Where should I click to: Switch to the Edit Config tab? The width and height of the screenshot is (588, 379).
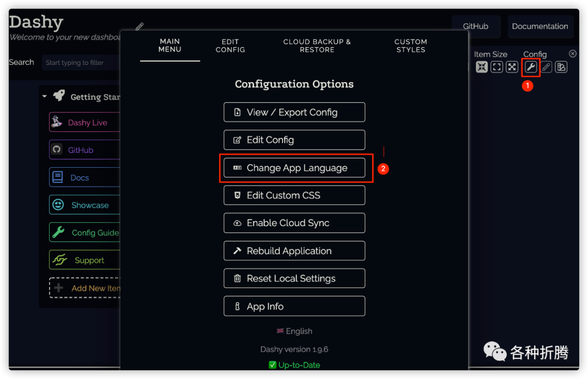(x=230, y=46)
